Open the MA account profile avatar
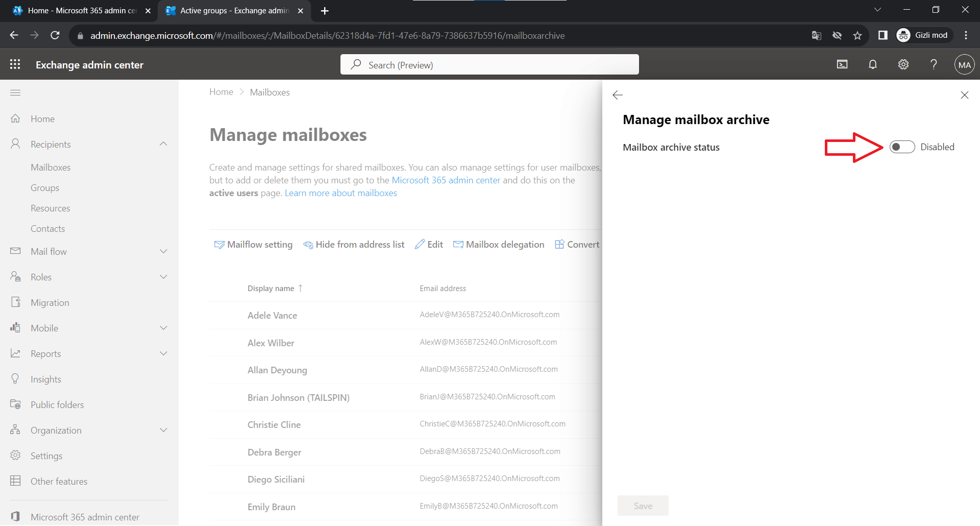The width and height of the screenshot is (980, 526). [964, 65]
